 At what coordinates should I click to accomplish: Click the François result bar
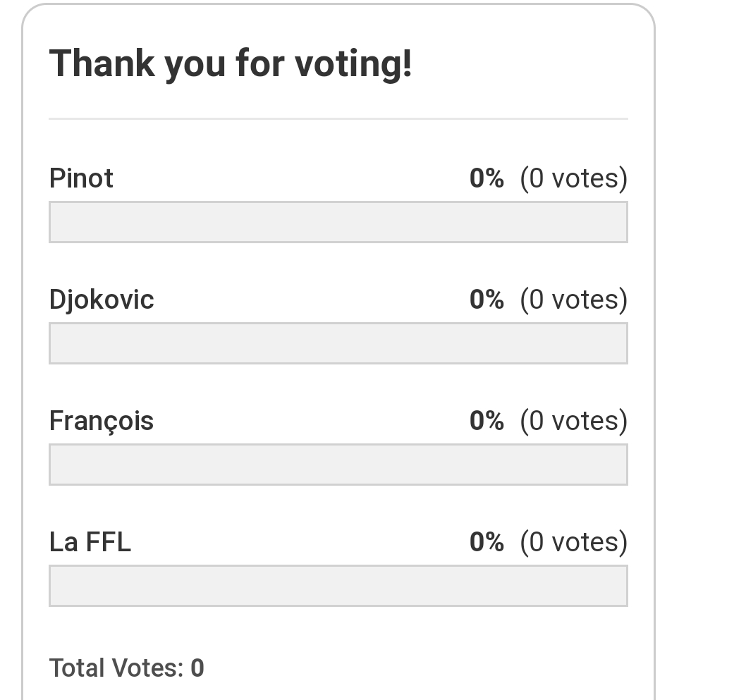338,465
